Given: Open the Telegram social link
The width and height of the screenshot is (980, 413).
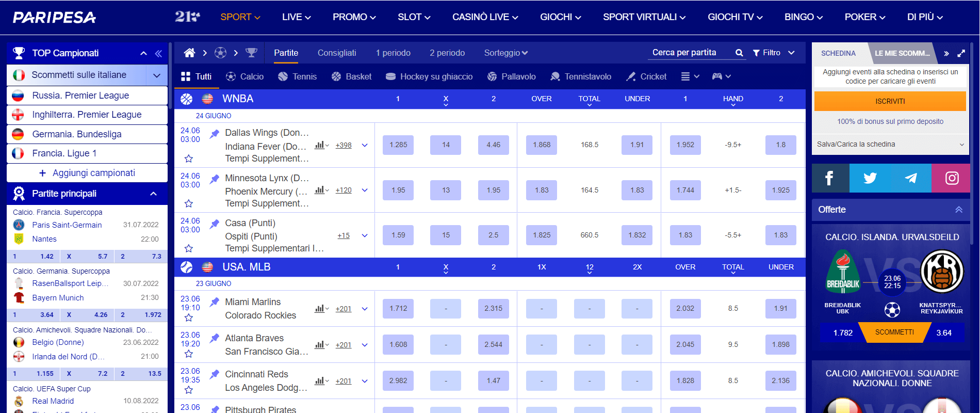Looking at the screenshot, I should pyautogui.click(x=911, y=178).
